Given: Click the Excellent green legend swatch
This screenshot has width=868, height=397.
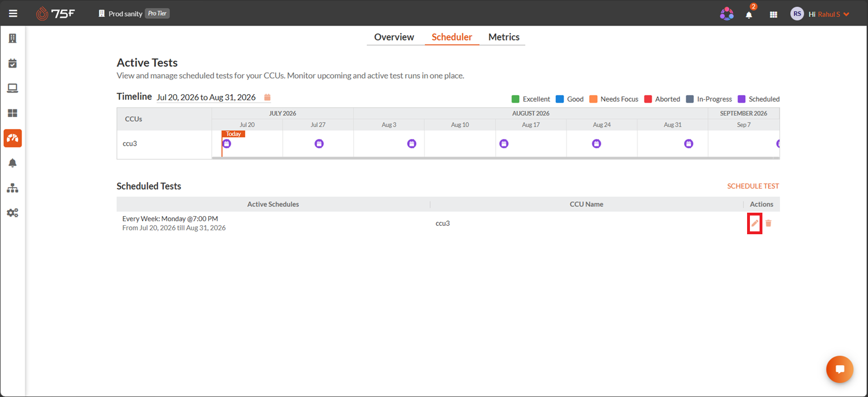Looking at the screenshot, I should (515, 99).
